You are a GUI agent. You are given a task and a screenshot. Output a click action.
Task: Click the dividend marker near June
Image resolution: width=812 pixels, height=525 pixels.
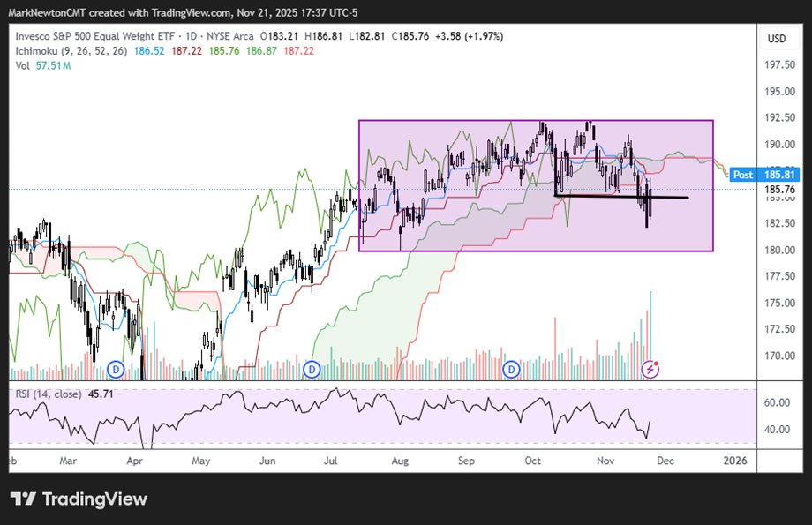pyautogui.click(x=311, y=368)
